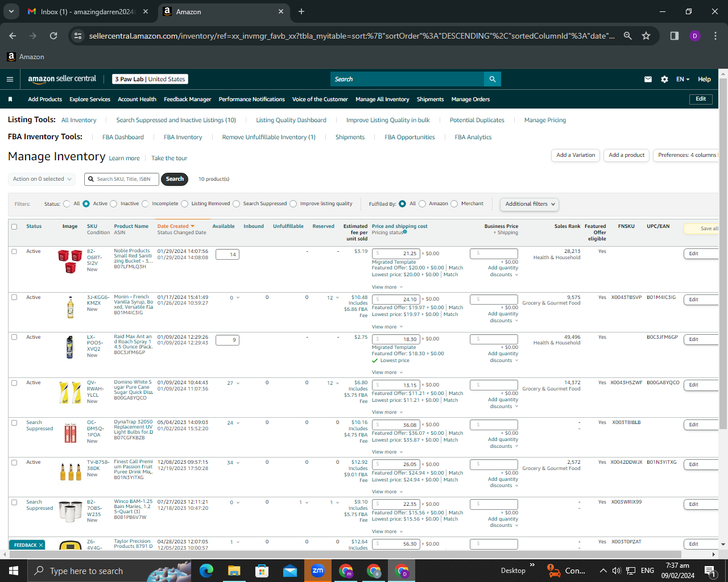Screen dimensions: 728x582
Task: Select the Monin French Vanilla Syrup row checkbox
Action: click(14, 297)
